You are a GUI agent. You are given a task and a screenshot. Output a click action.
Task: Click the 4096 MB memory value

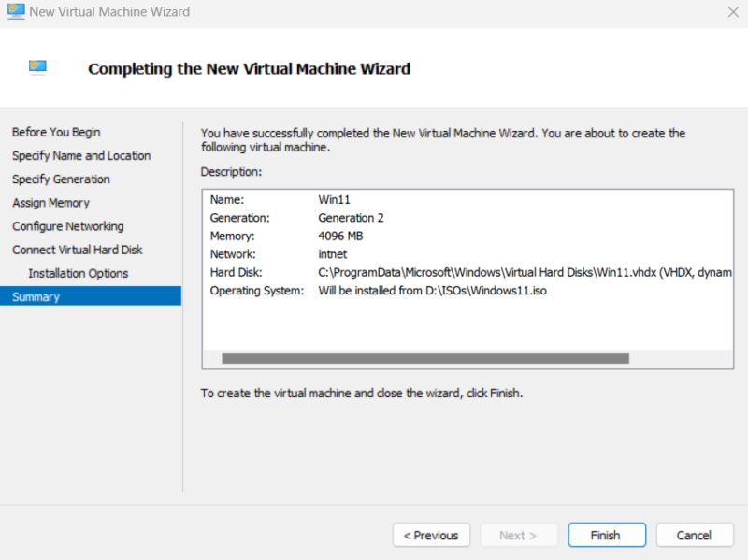click(340, 236)
